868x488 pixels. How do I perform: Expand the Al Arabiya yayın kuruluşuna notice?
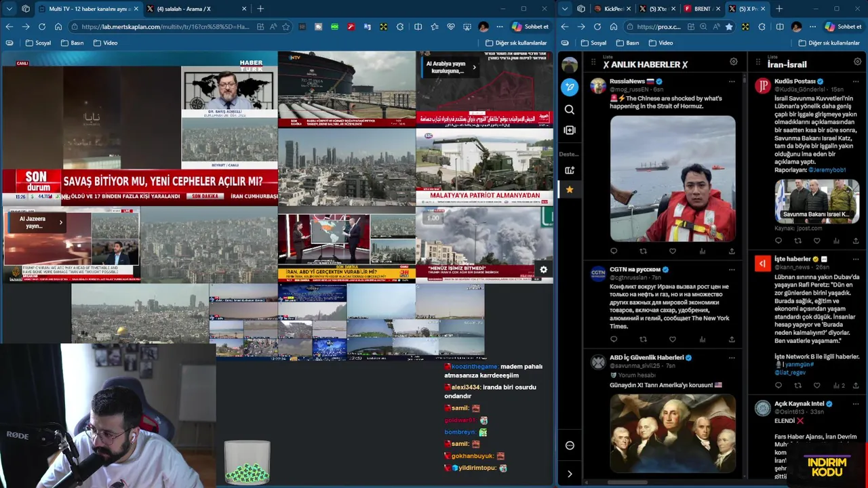474,67
